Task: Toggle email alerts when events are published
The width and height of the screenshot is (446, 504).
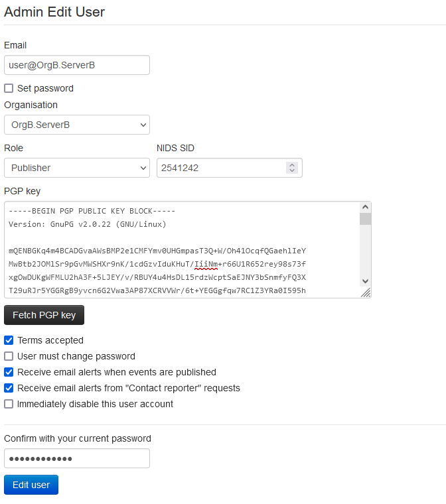Action: pyautogui.click(x=9, y=372)
